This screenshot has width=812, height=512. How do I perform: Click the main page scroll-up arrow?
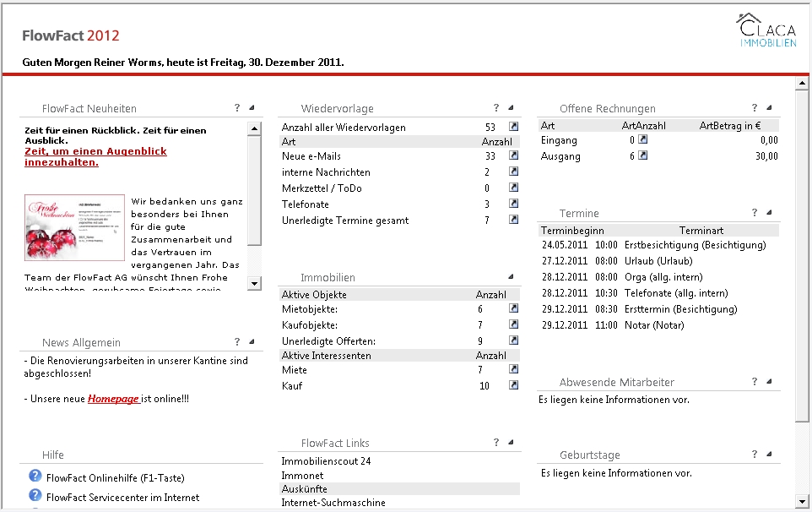(802, 83)
